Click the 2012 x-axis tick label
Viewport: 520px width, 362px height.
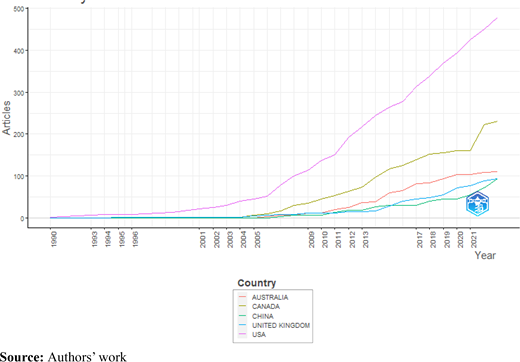click(352, 239)
